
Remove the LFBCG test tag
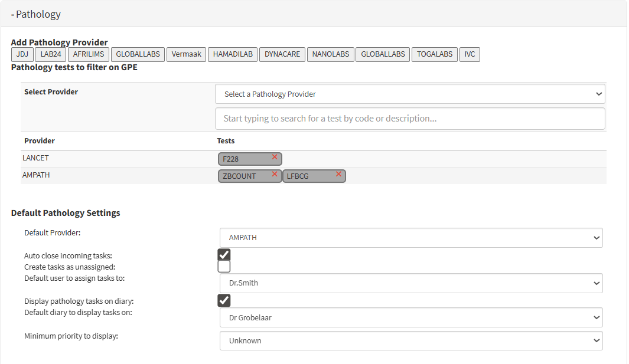click(338, 174)
